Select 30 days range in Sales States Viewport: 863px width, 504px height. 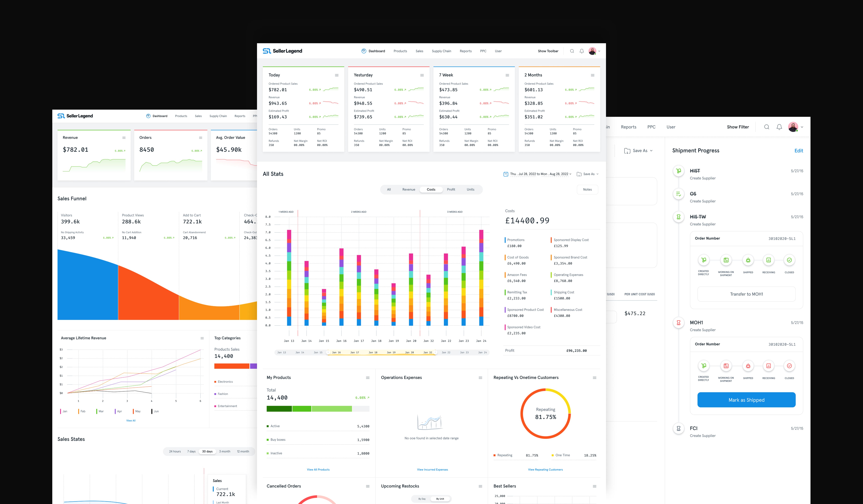[207, 452]
